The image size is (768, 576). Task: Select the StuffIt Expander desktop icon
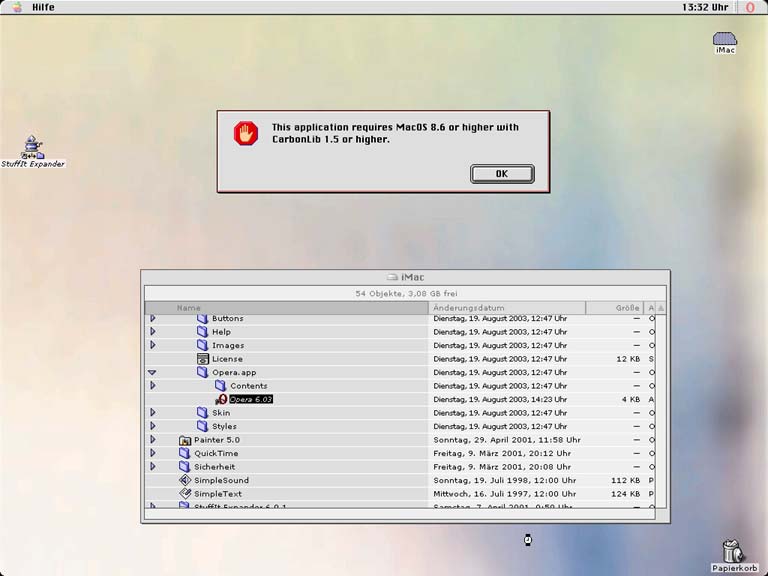[33, 147]
